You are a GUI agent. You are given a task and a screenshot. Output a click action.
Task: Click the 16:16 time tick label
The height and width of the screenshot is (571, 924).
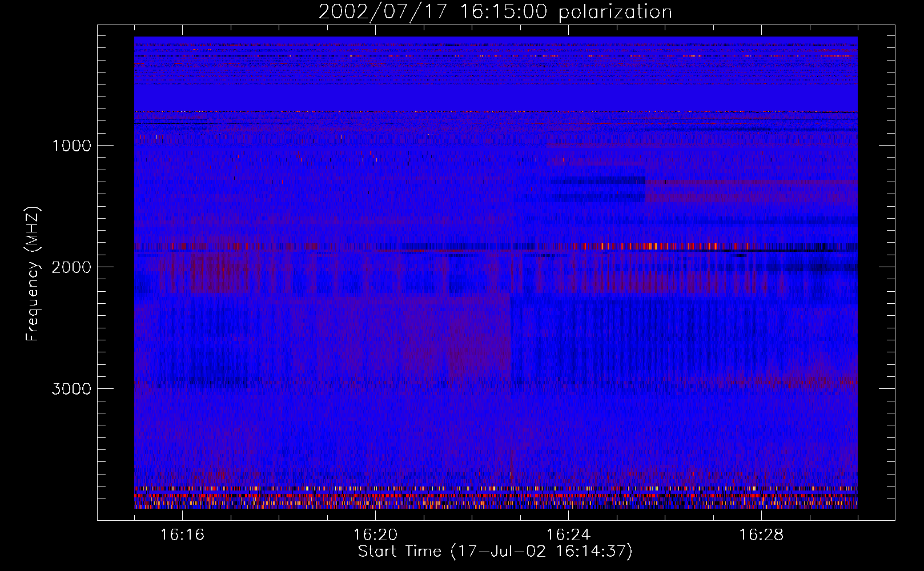(x=182, y=535)
